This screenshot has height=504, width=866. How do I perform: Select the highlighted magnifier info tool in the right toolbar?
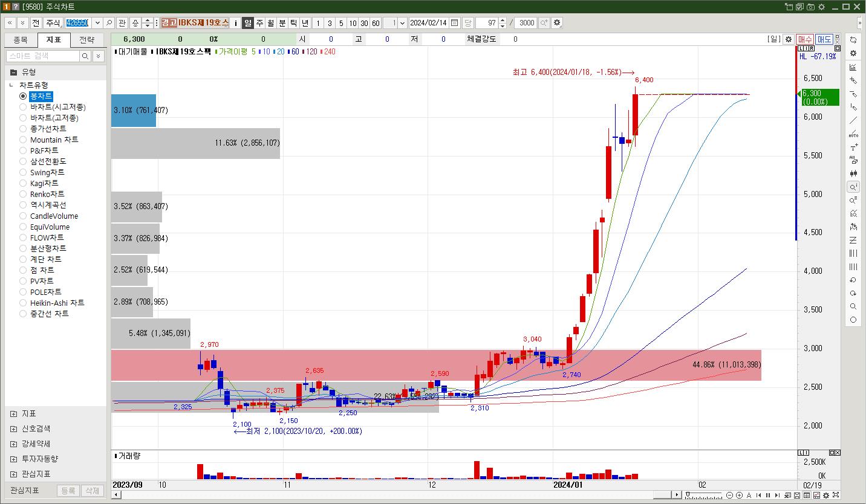853,187
